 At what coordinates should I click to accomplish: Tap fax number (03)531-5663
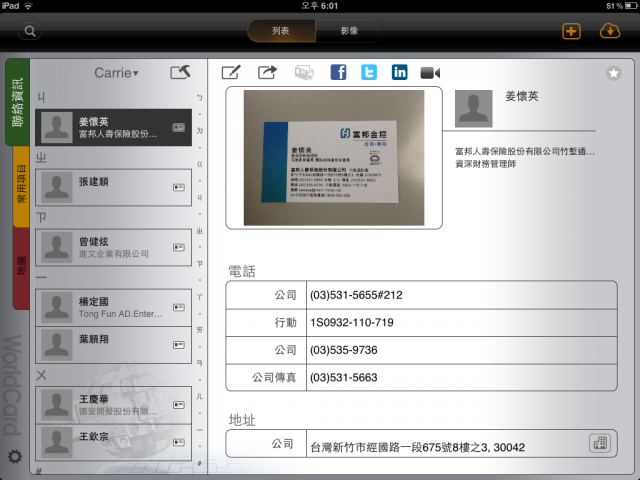pyautogui.click(x=421, y=378)
